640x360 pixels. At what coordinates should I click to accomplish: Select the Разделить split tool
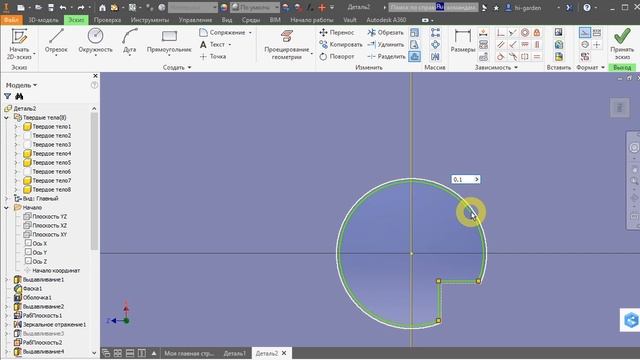pos(386,56)
